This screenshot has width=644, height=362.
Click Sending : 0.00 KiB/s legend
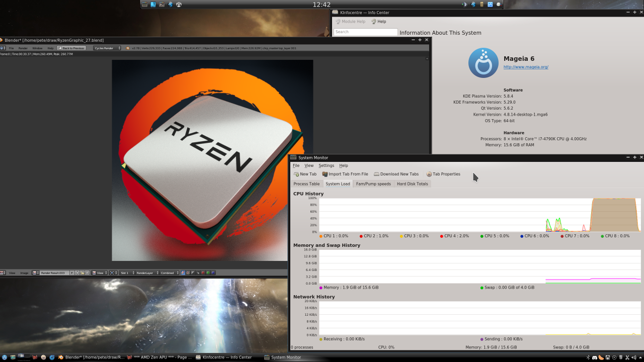click(x=501, y=339)
